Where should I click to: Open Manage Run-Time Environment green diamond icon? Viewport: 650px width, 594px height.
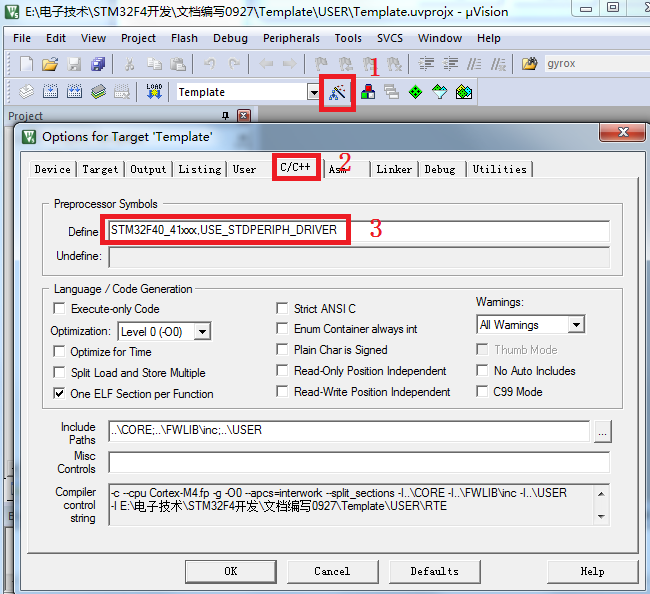(x=415, y=92)
